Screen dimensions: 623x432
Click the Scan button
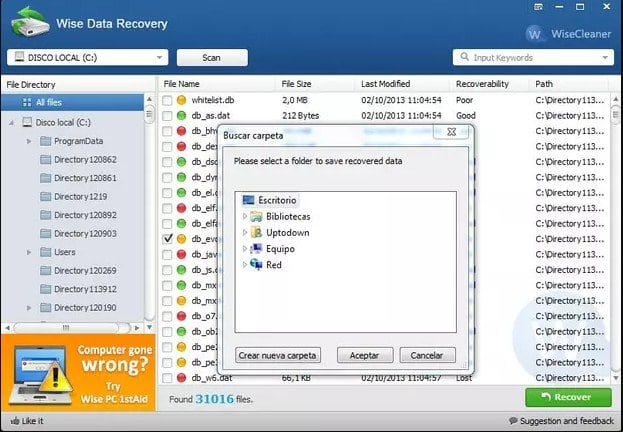pyautogui.click(x=212, y=58)
